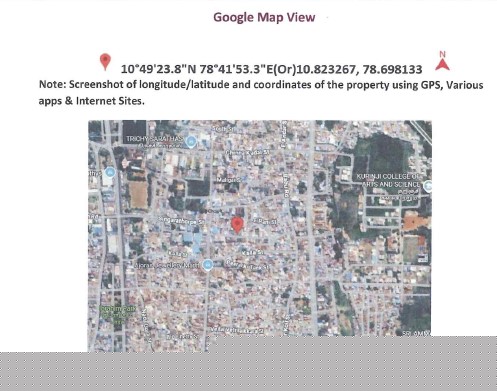The width and height of the screenshot is (497, 391).
Task: Click the Chinna Kadai St street label
Action: (247, 153)
